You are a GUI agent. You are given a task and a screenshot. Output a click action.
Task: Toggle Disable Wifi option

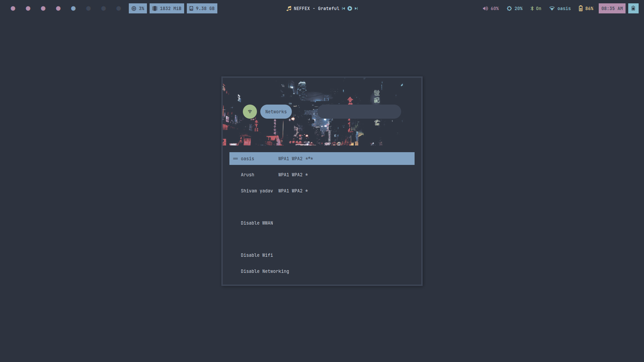257,255
